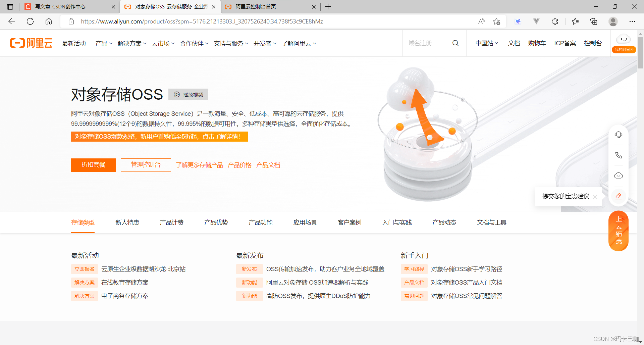Click the 折扣套餐 button
This screenshot has width=644, height=345.
93,165
